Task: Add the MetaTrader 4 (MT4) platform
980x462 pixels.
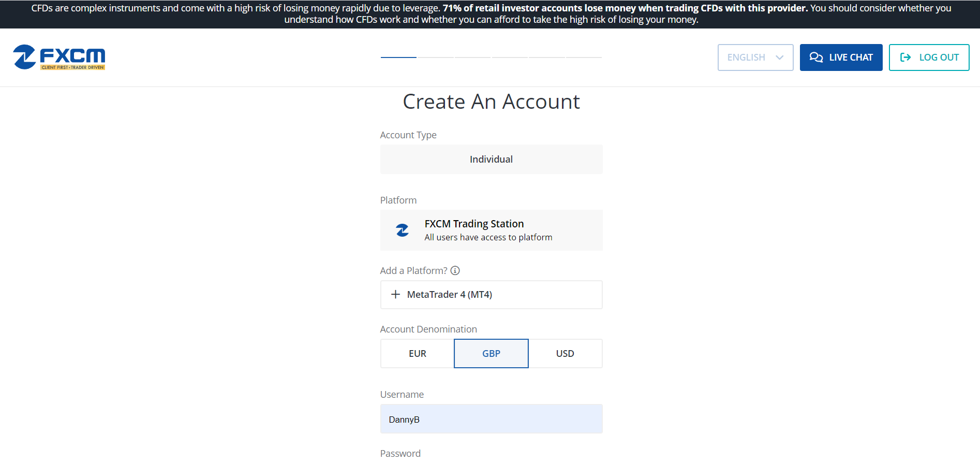Action: pyautogui.click(x=492, y=295)
